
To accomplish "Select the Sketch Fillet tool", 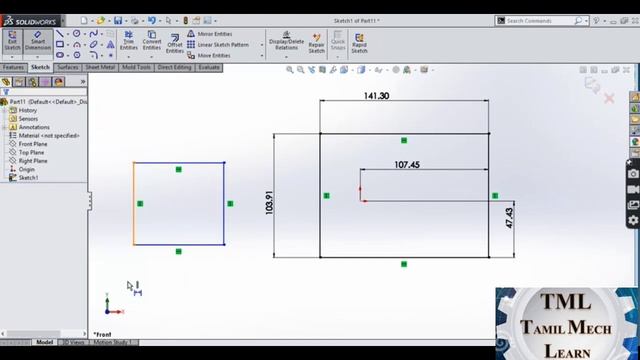I will point(93,55).
